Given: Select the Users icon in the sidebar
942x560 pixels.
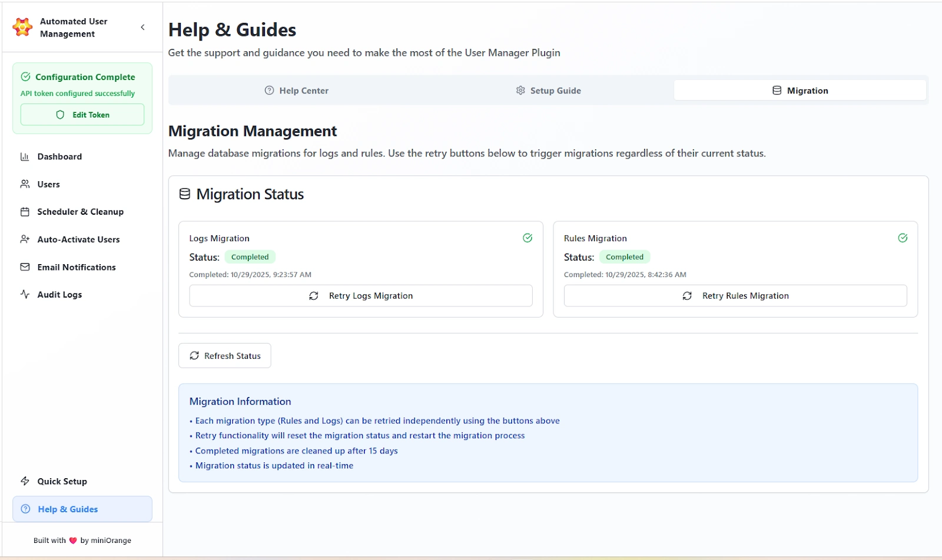Looking at the screenshot, I should tap(25, 184).
